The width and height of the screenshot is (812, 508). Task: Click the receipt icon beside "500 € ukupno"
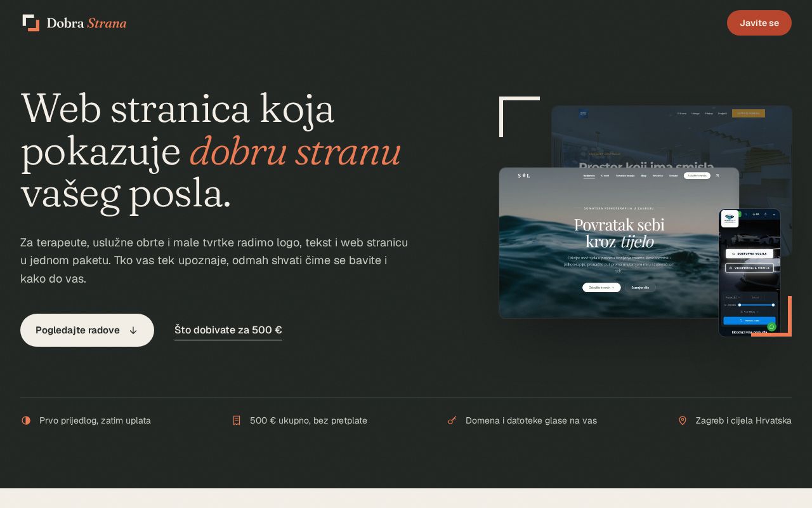237,420
